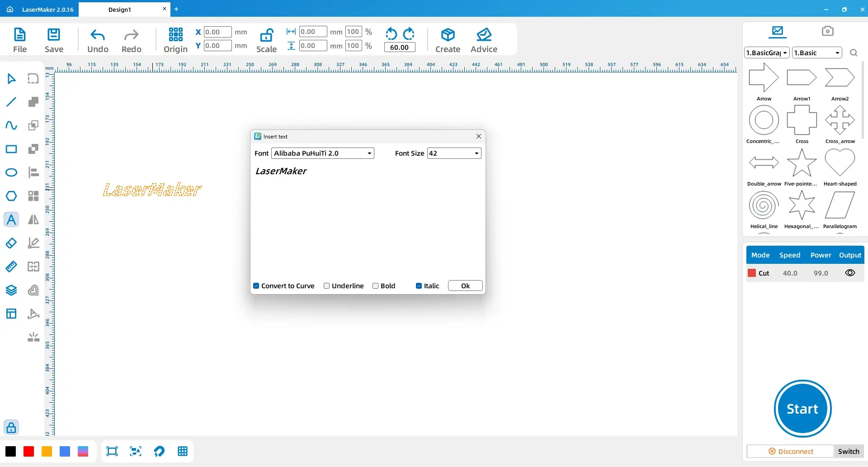The height and width of the screenshot is (467, 868).
Task: Select the Ellipse tool
Action: [11, 172]
